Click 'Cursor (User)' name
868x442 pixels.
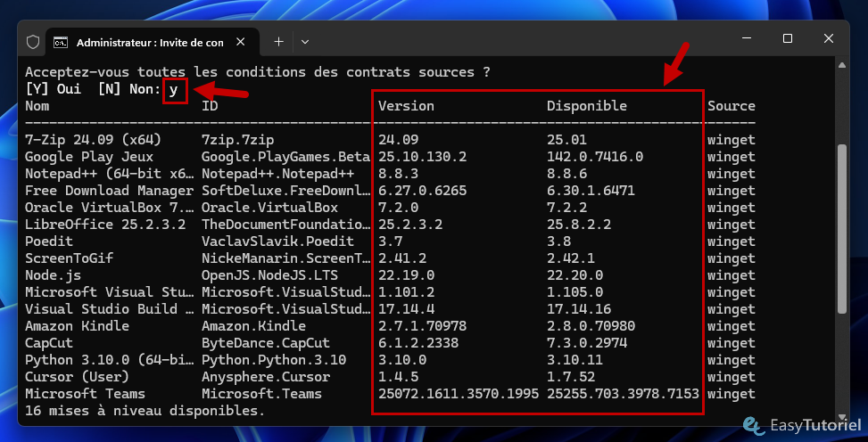point(77,377)
